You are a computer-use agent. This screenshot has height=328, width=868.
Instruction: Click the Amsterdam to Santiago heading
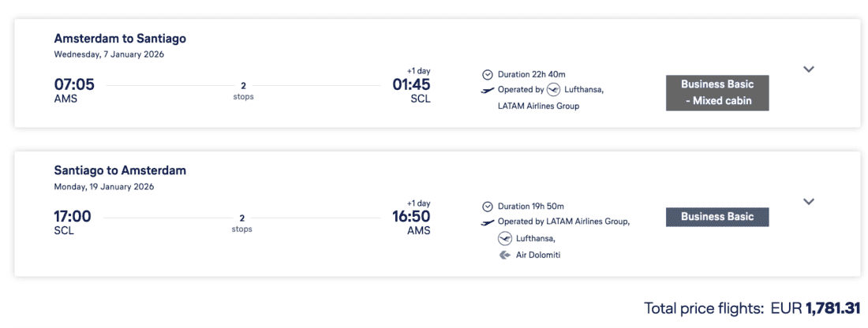[x=120, y=39]
